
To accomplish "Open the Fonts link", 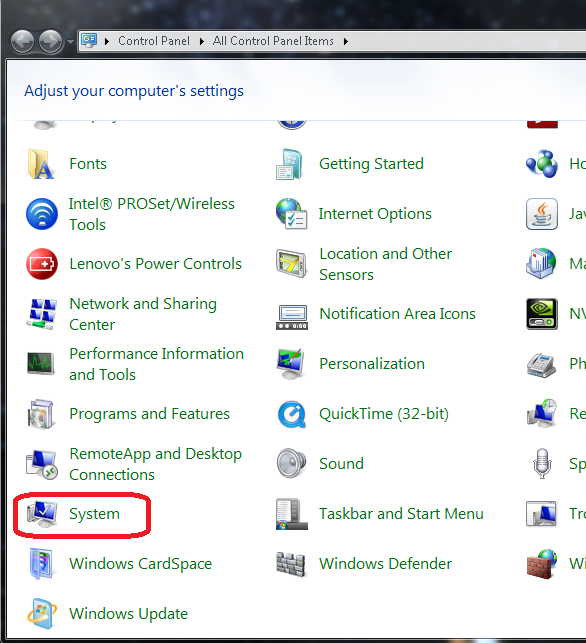I will pyautogui.click(x=88, y=164).
